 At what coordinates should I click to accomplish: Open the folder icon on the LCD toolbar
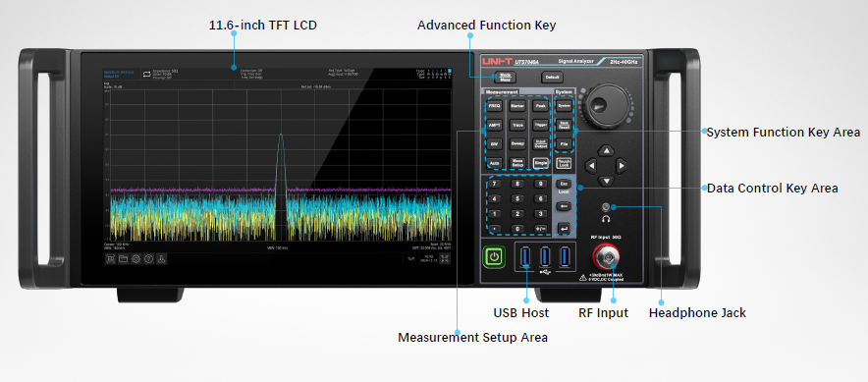coord(123,258)
